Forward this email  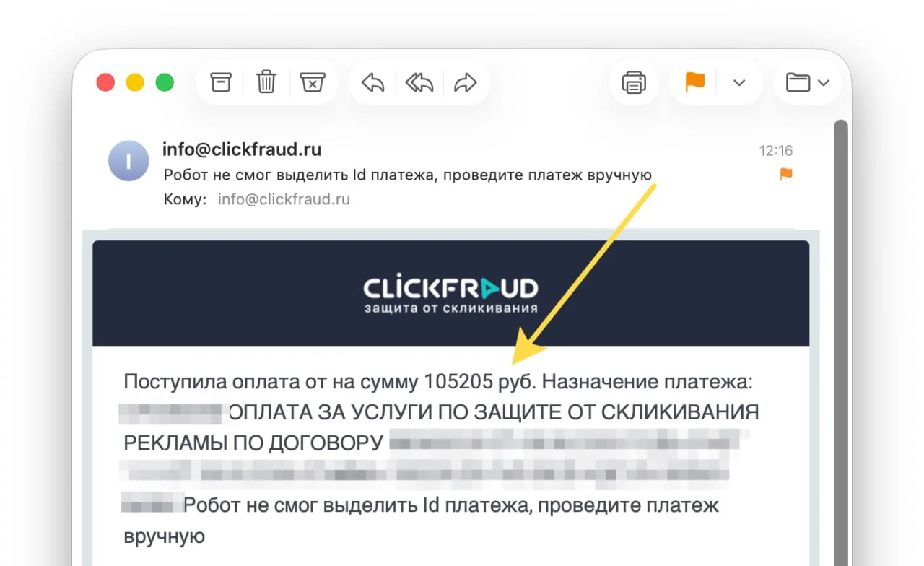tap(466, 83)
